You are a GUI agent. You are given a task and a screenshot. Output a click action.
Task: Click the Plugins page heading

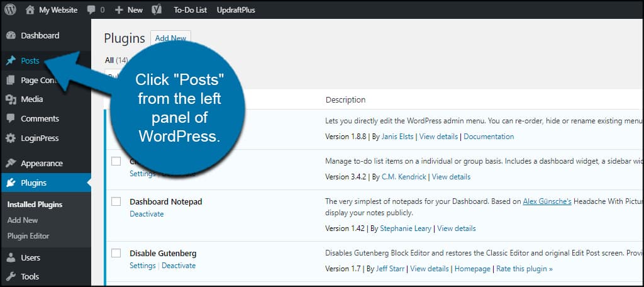[x=125, y=38]
